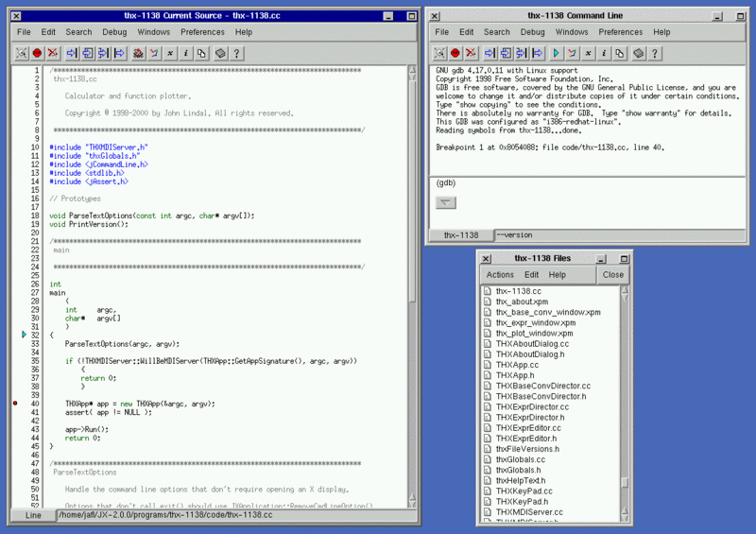Screen dimensions: 756x534
Task: Open Search menu in Current Source window
Action: [x=78, y=32]
